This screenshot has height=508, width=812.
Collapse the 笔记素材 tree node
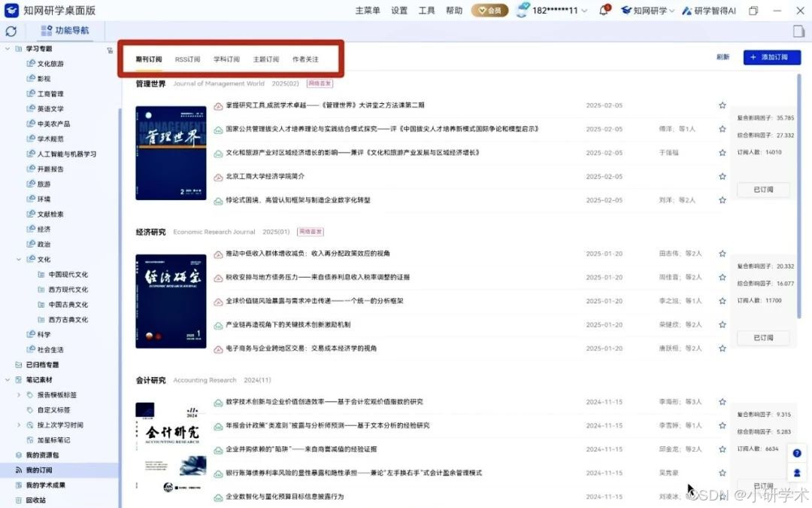[8, 380]
